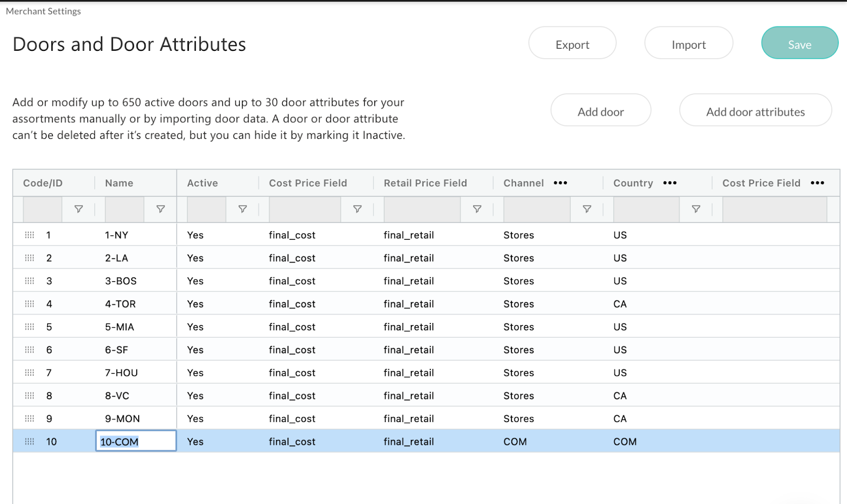Save the door settings

pos(800,43)
